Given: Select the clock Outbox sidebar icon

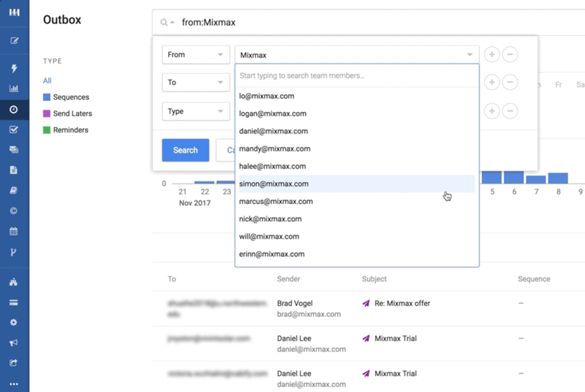Looking at the screenshot, I should (14, 109).
